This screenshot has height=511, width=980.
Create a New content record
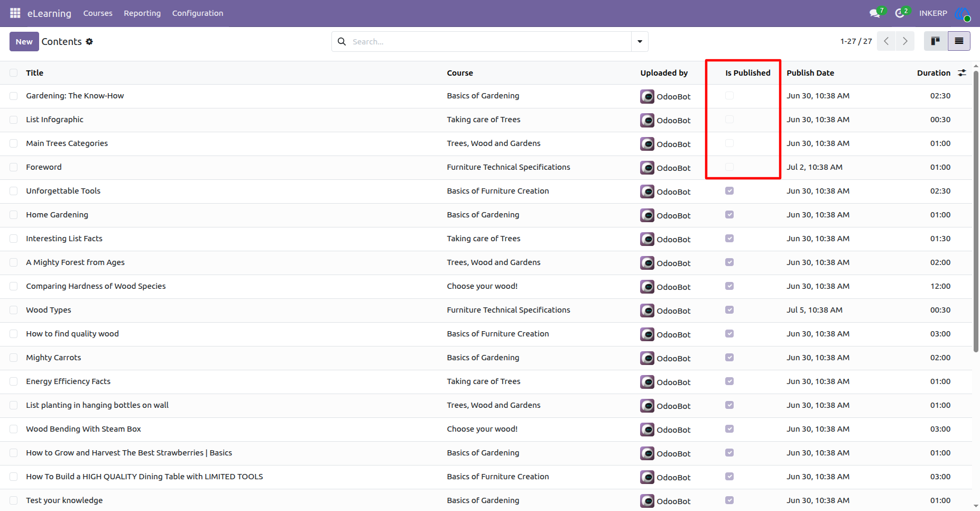(24, 41)
